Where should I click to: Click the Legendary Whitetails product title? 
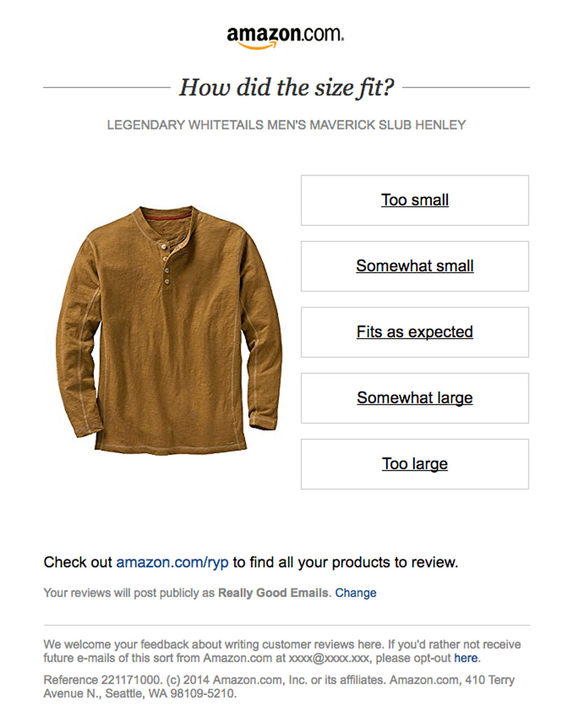tap(286, 125)
